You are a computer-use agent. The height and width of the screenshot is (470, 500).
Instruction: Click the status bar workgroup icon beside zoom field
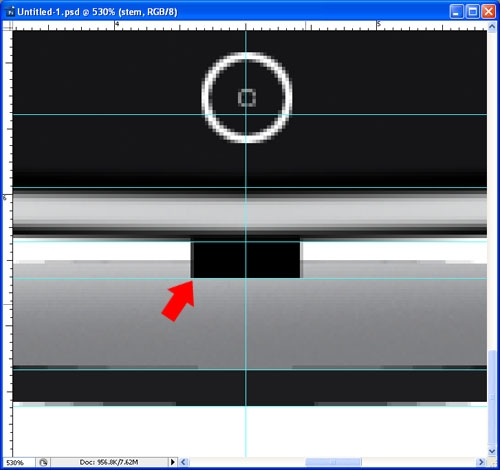coord(43,462)
